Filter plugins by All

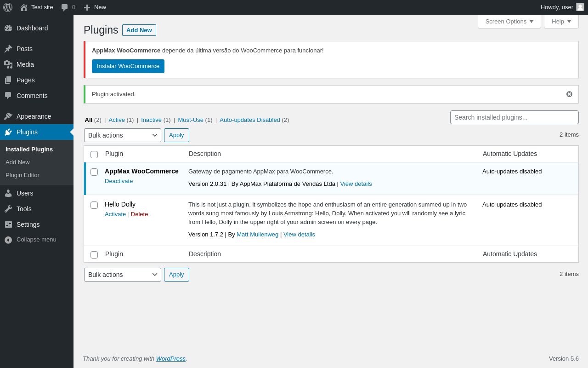[89, 120]
